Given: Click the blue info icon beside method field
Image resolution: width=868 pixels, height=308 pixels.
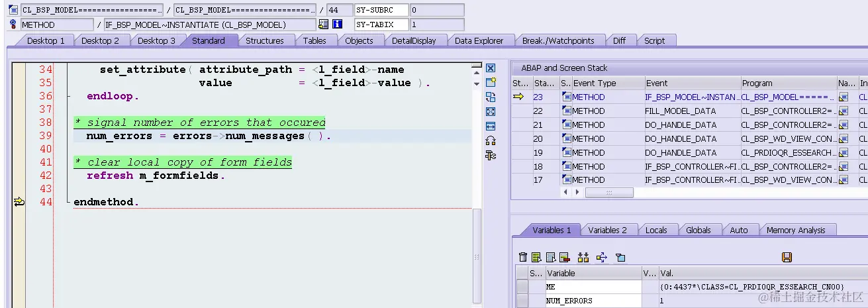Looking at the screenshot, I should tap(337, 25).
